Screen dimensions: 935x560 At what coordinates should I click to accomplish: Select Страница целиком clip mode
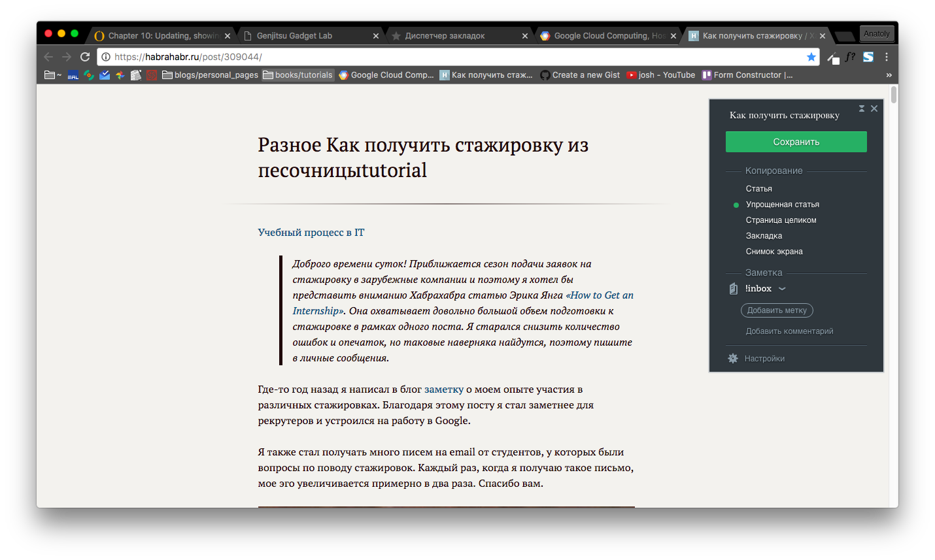click(781, 220)
